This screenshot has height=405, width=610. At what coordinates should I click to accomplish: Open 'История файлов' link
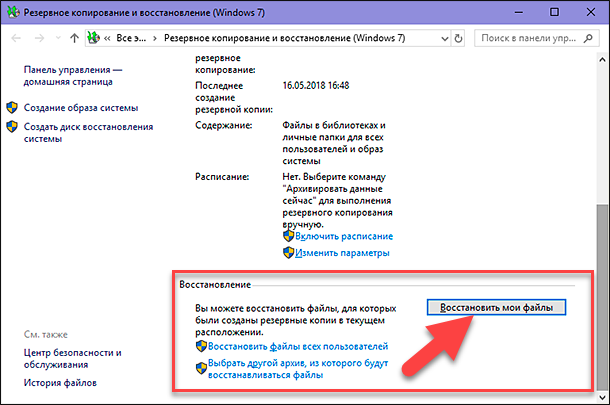[60, 383]
